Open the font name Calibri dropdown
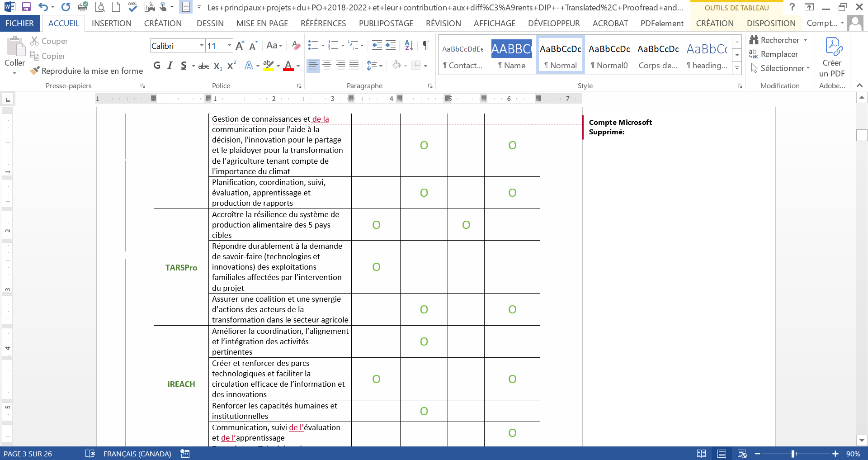The height and width of the screenshot is (460, 868). click(x=202, y=46)
